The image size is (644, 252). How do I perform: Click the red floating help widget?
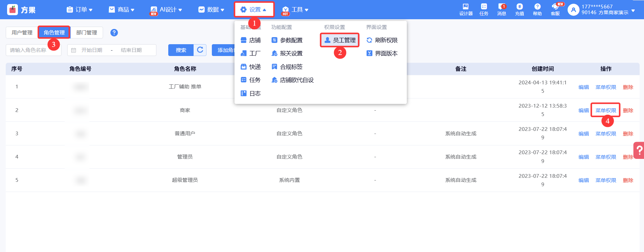(639, 150)
